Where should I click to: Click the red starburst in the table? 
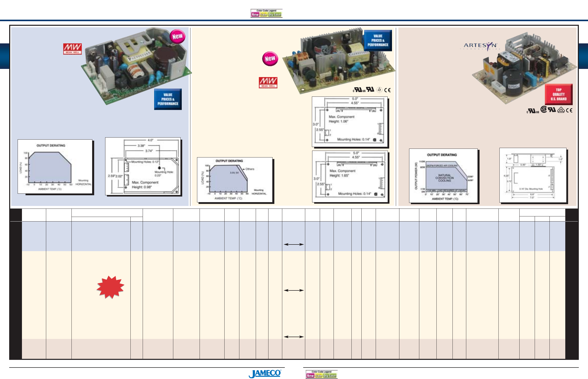[110, 287]
